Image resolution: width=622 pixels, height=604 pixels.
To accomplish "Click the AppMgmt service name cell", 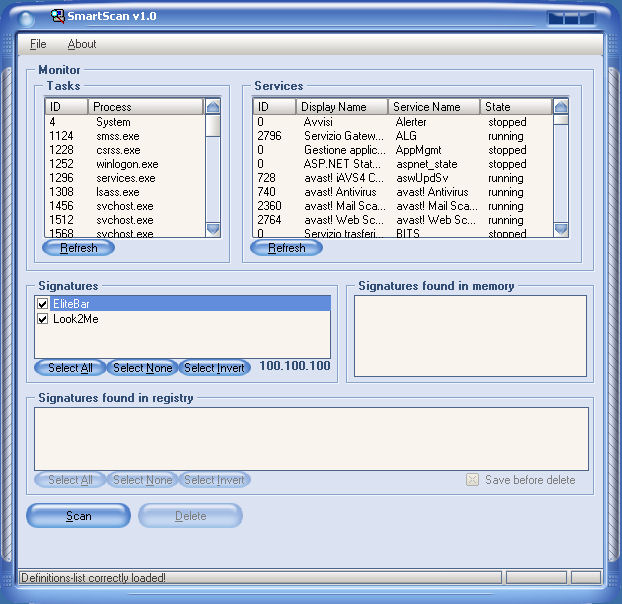I will click(419, 150).
